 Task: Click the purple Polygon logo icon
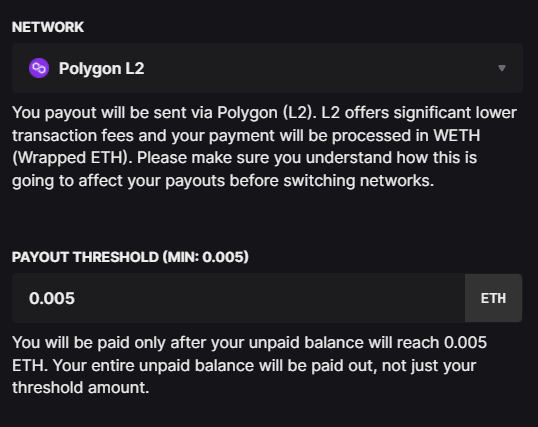[x=39, y=68]
